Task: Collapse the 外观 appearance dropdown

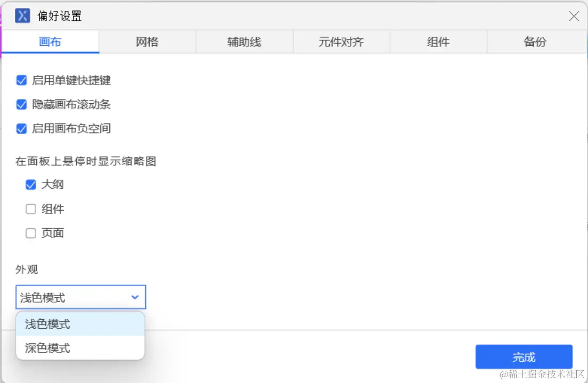Action: tap(80, 297)
